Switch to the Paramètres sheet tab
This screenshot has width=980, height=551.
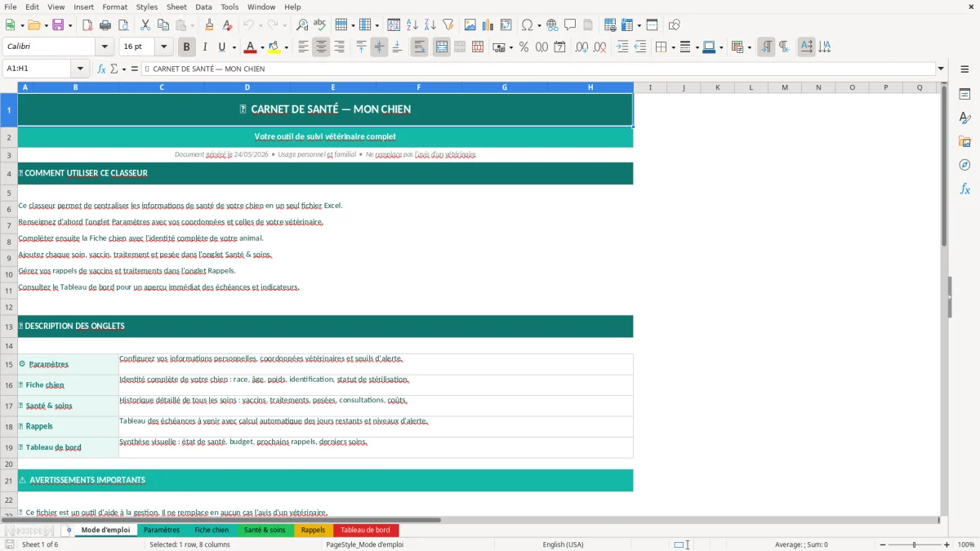point(162,530)
